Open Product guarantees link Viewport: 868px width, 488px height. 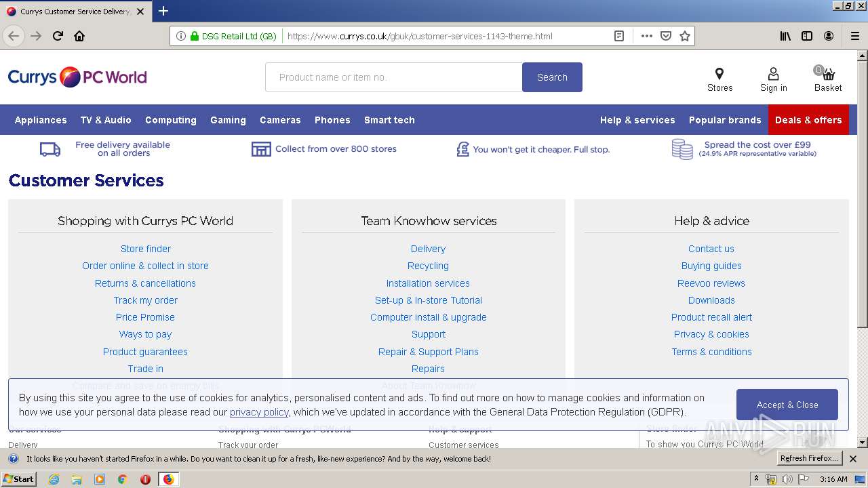click(145, 352)
